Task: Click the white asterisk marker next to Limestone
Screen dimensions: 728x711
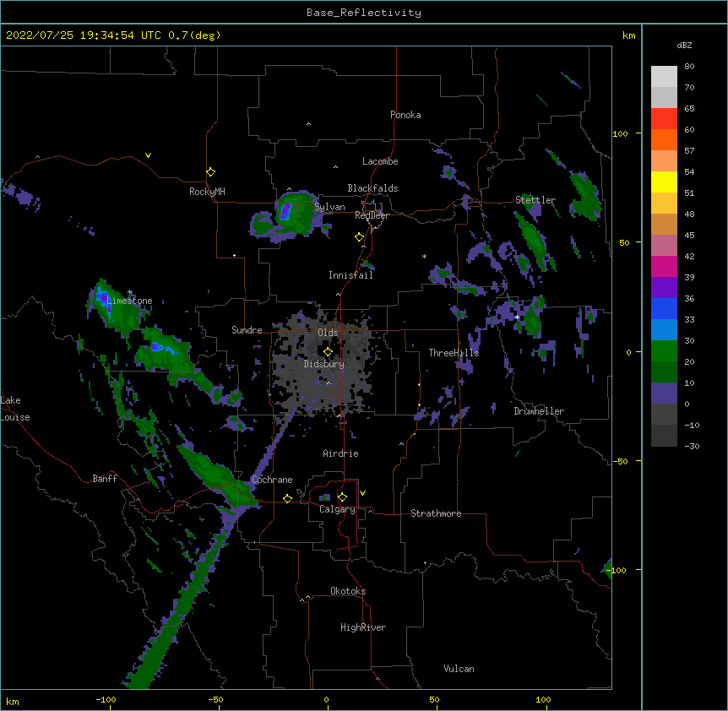Action: coord(130,292)
